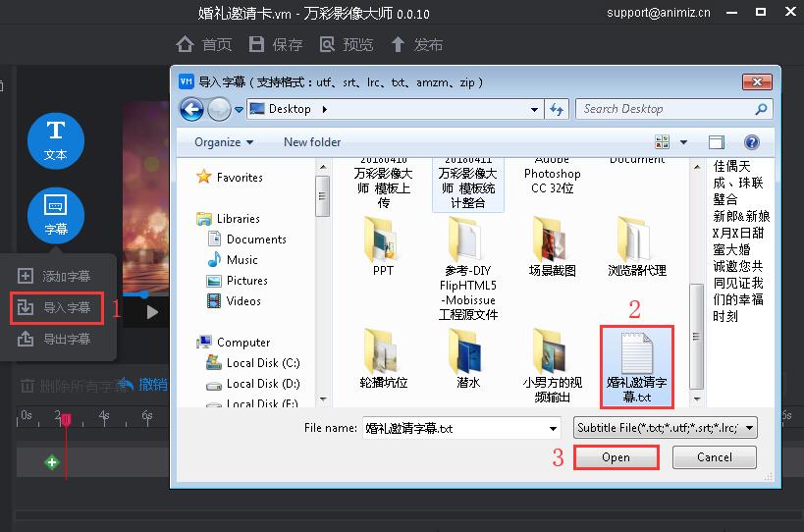This screenshot has width=804, height=532.
Task: Open the dialog help icon
Action: point(752,142)
